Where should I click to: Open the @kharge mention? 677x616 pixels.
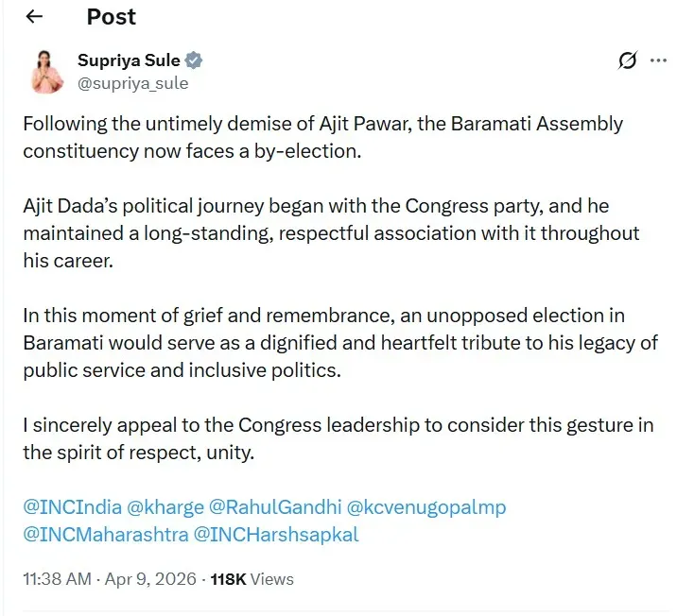pyautogui.click(x=165, y=507)
